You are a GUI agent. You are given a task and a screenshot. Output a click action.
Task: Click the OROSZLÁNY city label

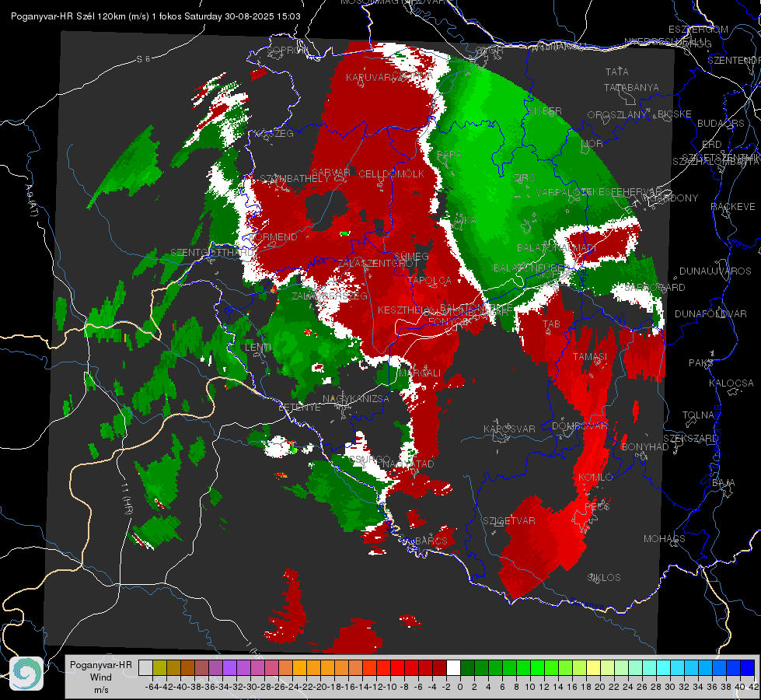[617, 114]
